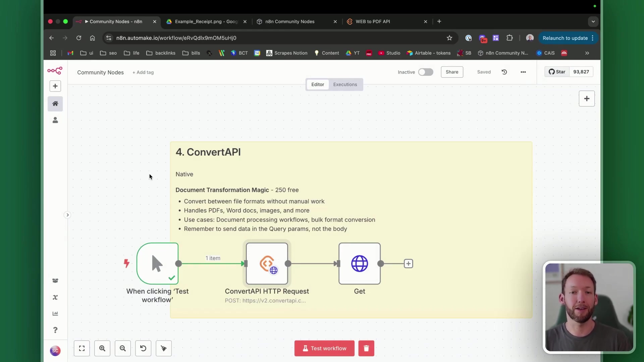Click the Test workflow button

tap(324, 348)
